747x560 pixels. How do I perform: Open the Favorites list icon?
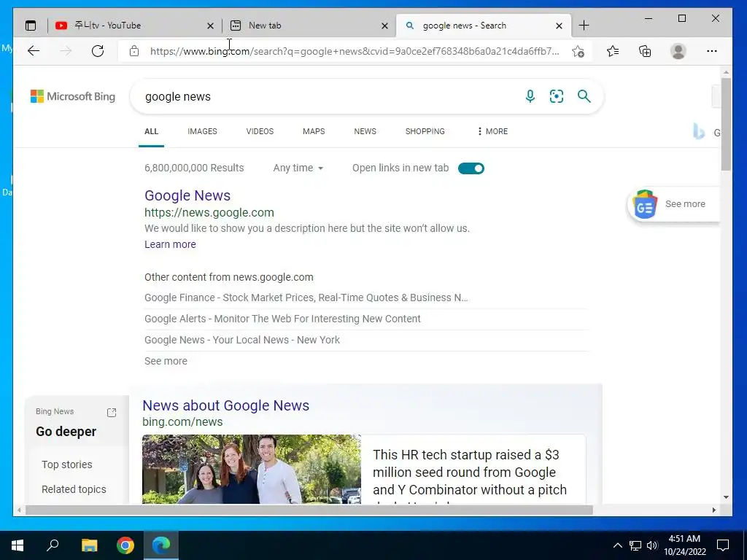613,51
